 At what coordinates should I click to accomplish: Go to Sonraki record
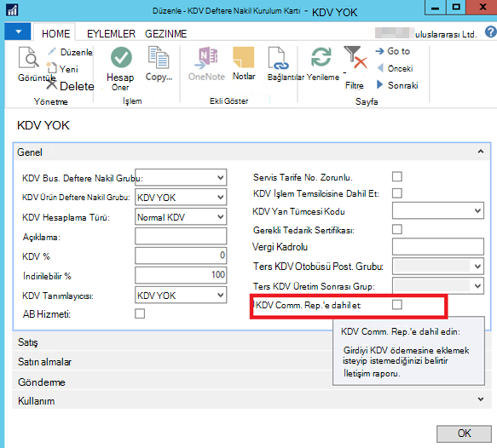403,85
